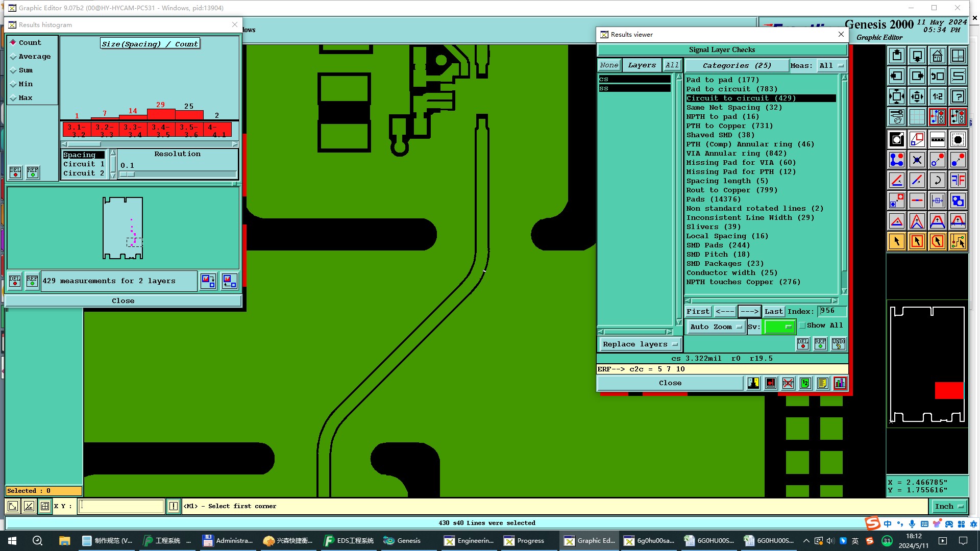This screenshot has height=551, width=980.
Task: Click the Size(Spacing) / Count button
Action: tap(150, 44)
